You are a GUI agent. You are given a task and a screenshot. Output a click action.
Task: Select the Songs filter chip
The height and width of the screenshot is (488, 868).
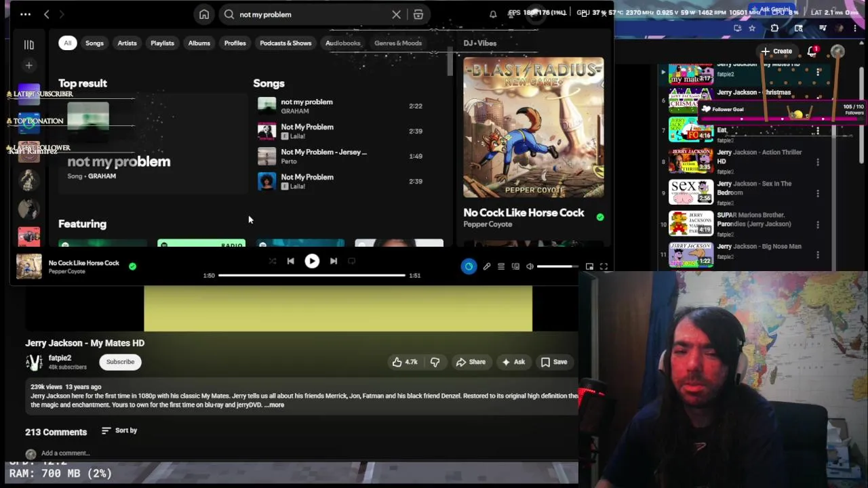94,43
